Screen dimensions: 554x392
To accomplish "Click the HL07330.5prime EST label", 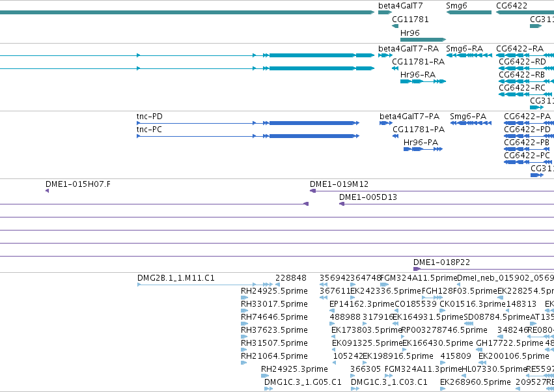I will [494, 369].
